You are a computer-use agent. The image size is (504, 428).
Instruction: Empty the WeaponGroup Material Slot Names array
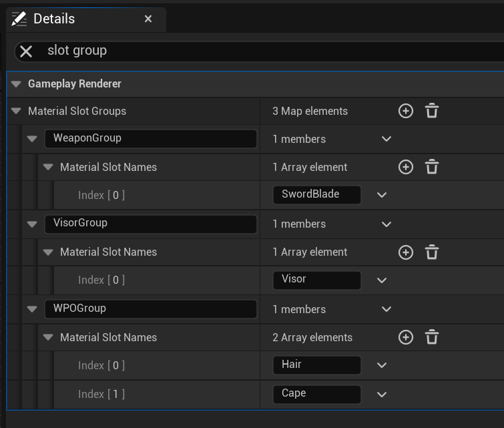[x=432, y=166]
